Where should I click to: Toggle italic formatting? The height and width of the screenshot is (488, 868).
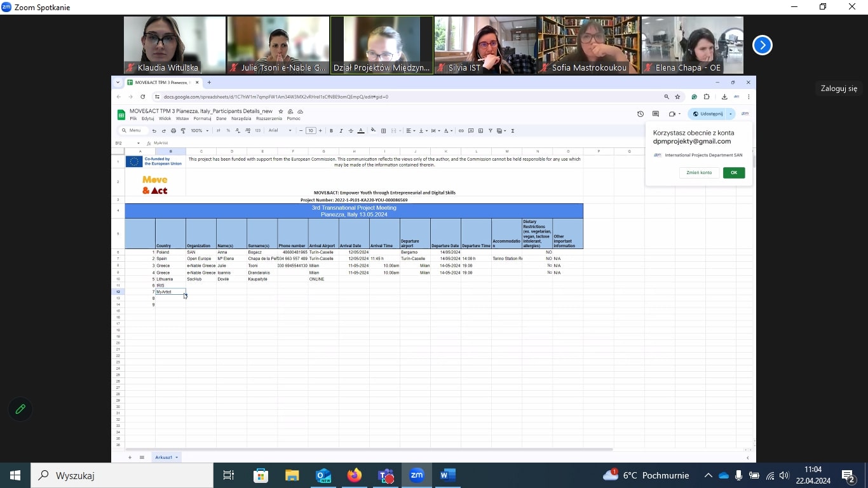341,131
